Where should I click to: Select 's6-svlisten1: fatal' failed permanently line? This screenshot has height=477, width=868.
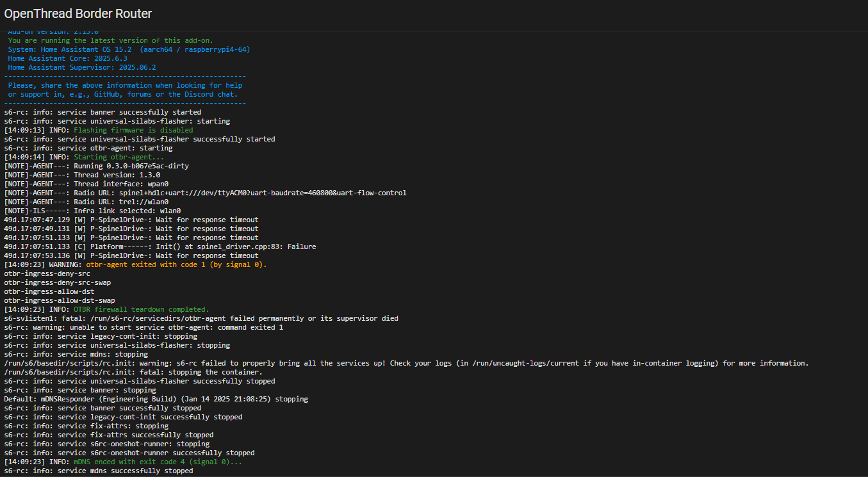point(201,318)
